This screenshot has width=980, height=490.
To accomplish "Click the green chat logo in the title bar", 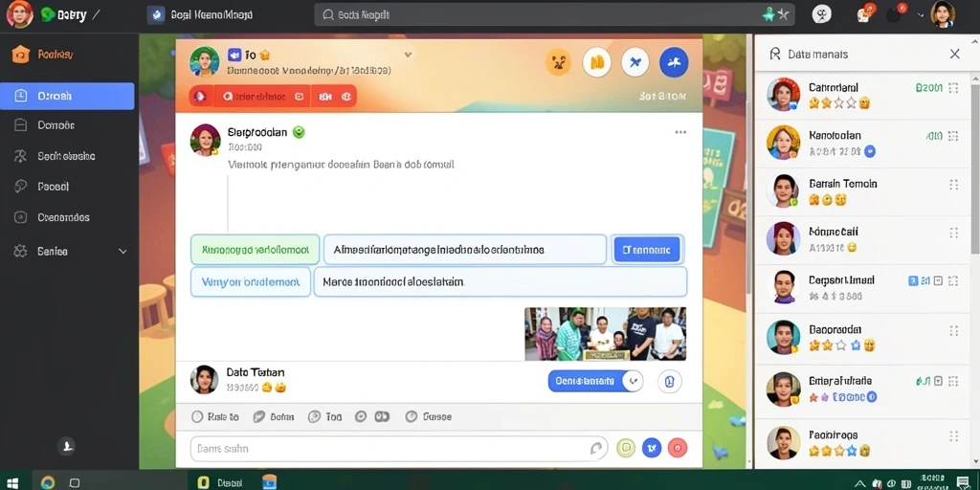I will (x=48, y=14).
